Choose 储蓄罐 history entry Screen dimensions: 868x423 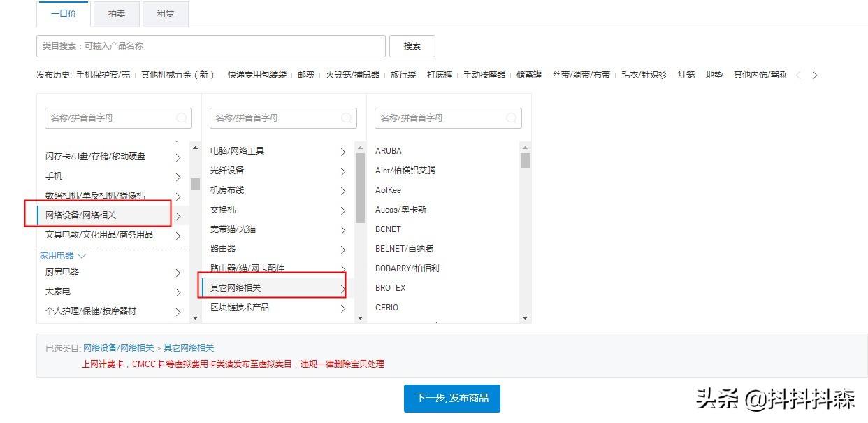(x=529, y=75)
